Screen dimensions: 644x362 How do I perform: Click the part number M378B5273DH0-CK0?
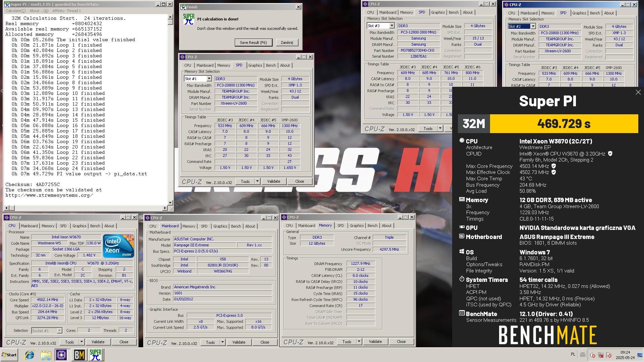419,50
